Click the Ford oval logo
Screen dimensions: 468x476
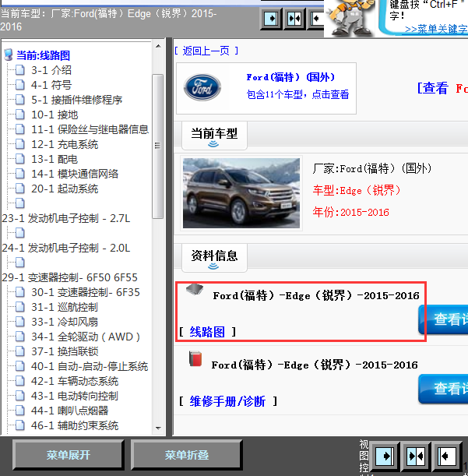[x=202, y=88]
